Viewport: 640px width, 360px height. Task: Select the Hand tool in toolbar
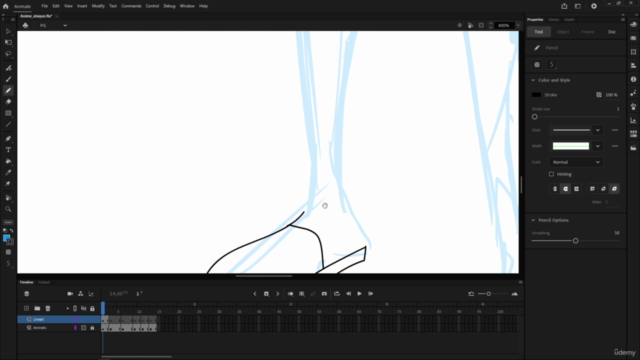(x=8, y=198)
